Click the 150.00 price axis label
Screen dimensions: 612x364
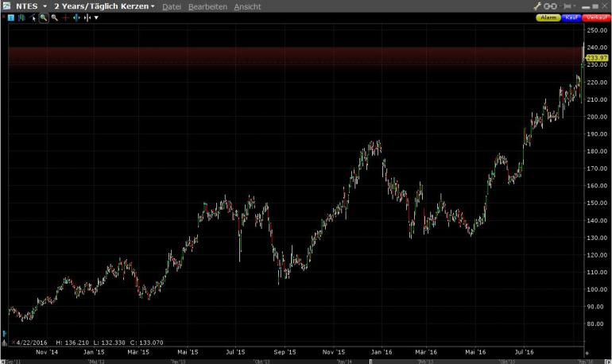coord(597,203)
